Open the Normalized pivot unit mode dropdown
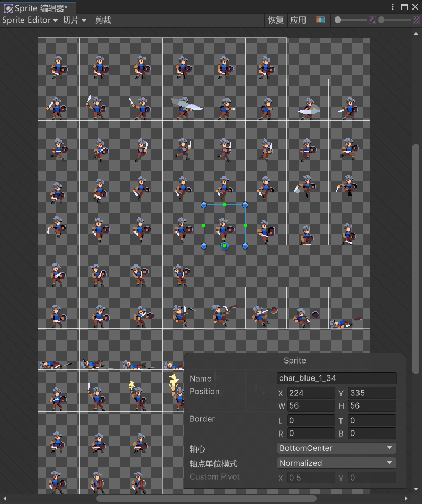The height and width of the screenshot is (504, 422). [336, 463]
